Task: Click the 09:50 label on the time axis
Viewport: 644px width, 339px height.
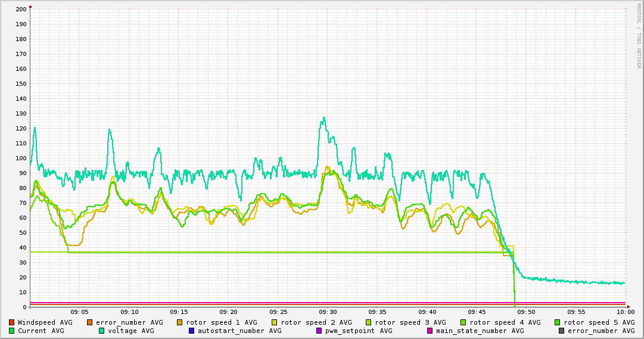Action: 526,312
